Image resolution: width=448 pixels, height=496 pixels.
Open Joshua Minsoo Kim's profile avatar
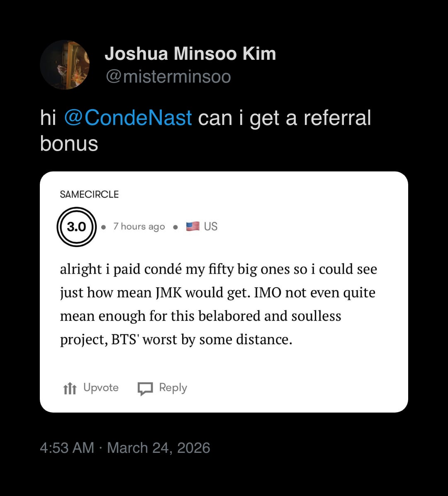click(65, 65)
